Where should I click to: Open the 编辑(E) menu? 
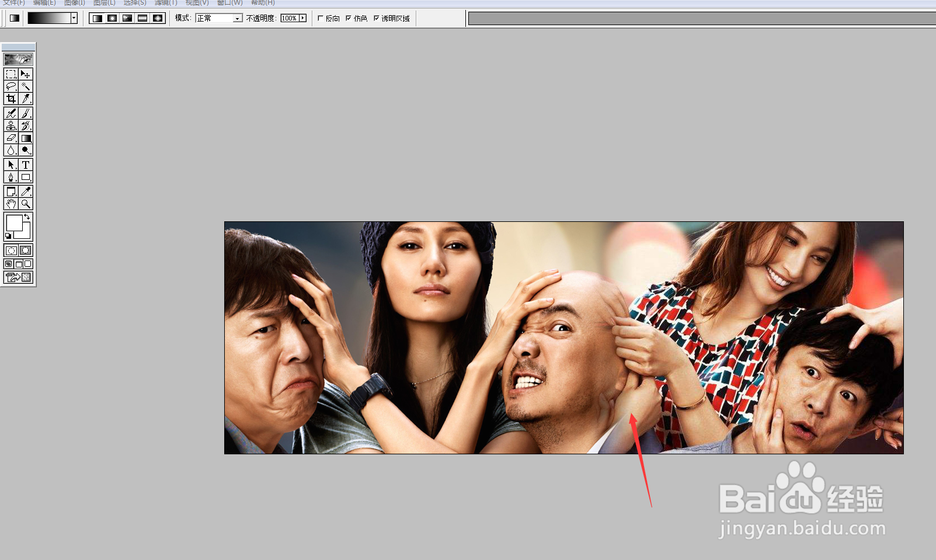(44, 3)
